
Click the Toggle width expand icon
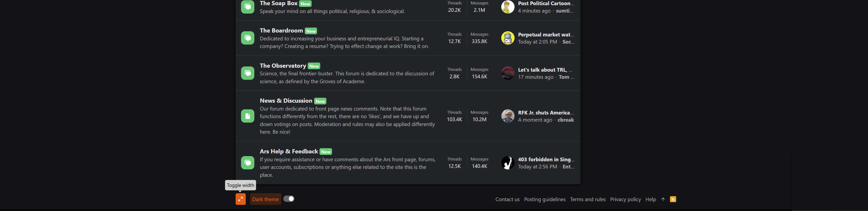pyautogui.click(x=240, y=199)
